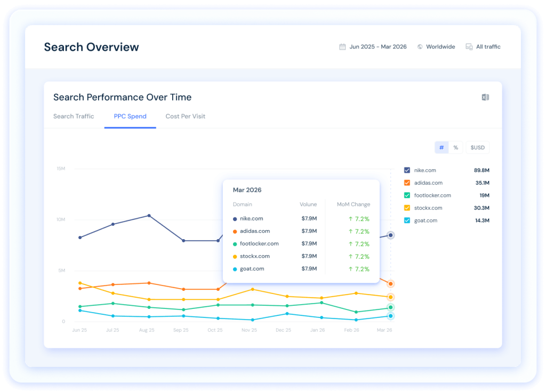The image size is (546, 392).
Task: Click the calendar icon beside the date range
Action: pos(342,47)
